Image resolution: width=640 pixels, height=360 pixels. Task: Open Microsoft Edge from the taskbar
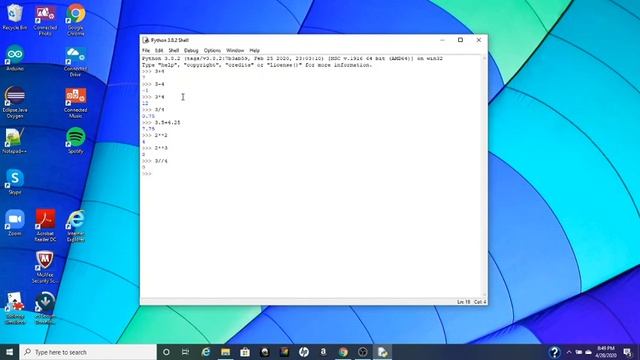click(x=206, y=352)
